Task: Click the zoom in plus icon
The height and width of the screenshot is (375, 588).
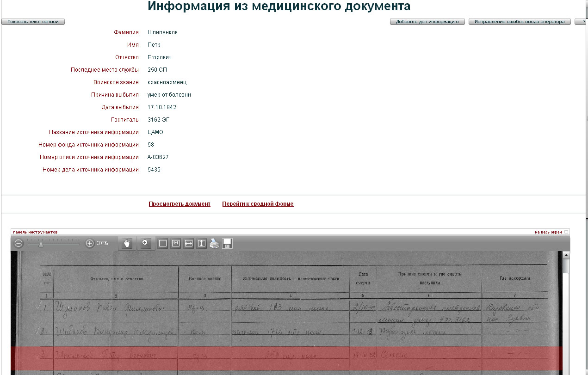Action: [x=90, y=243]
